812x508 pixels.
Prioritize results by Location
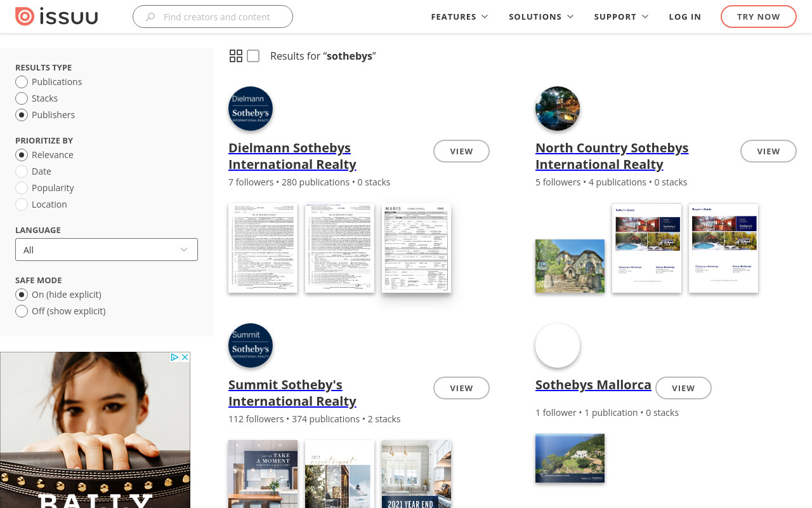click(x=22, y=204)
